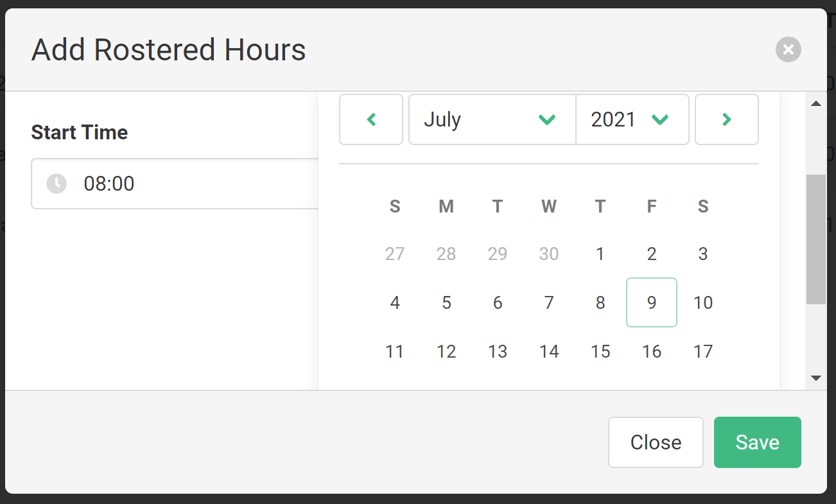Click the clock icon in Start Time field
Viewport: 836px width, 504px height.
(x=57, y=184)
